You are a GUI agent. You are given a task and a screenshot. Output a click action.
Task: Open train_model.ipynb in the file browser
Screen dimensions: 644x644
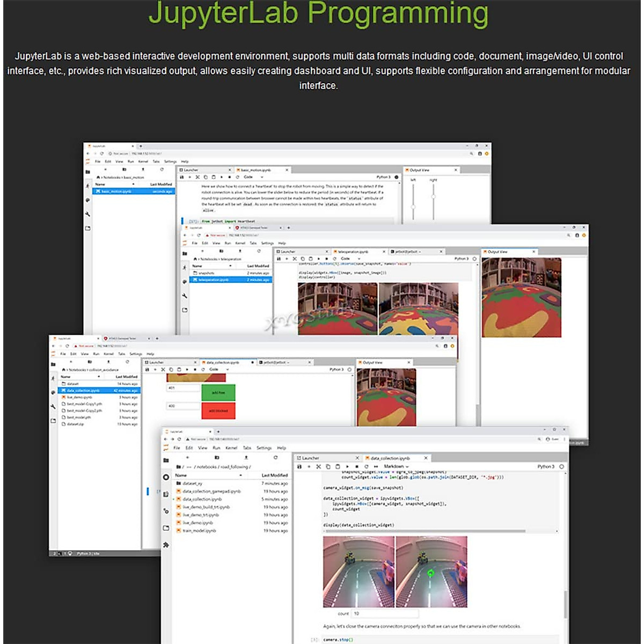coord(199,531)
